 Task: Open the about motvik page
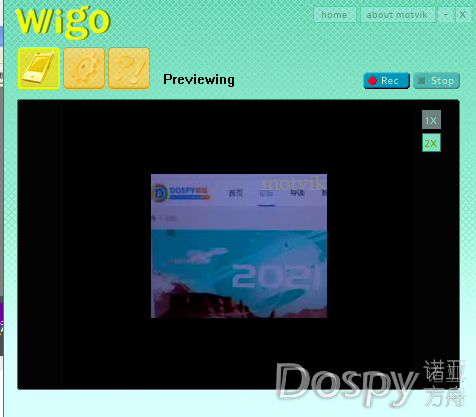[x=397, y=15]
